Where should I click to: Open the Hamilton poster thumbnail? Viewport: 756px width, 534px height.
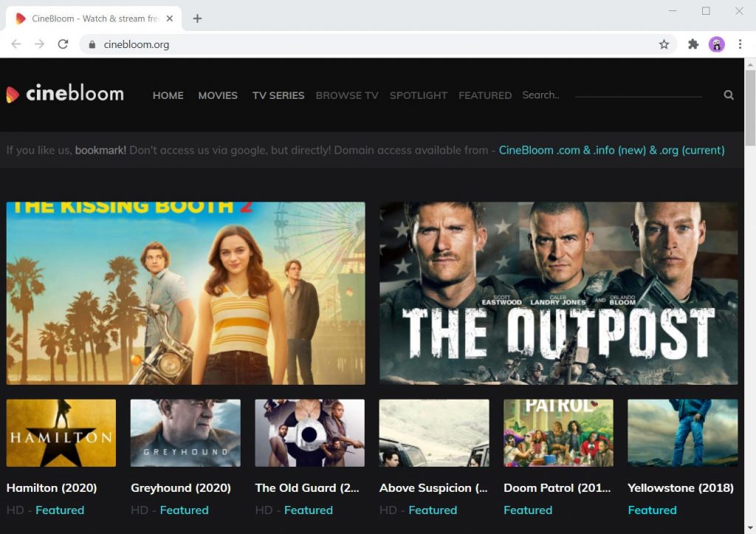(61, 433)
